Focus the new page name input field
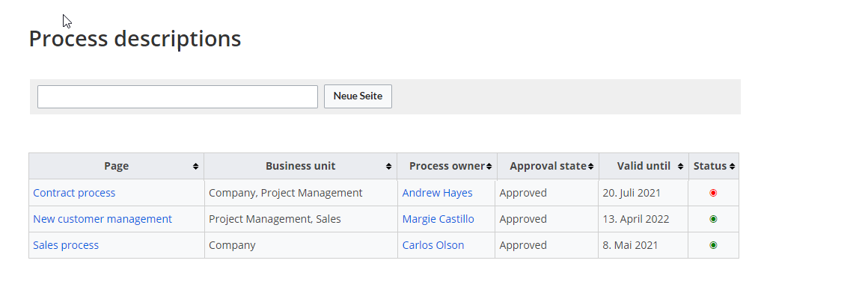The image size is (868, 290). (177, 97)
